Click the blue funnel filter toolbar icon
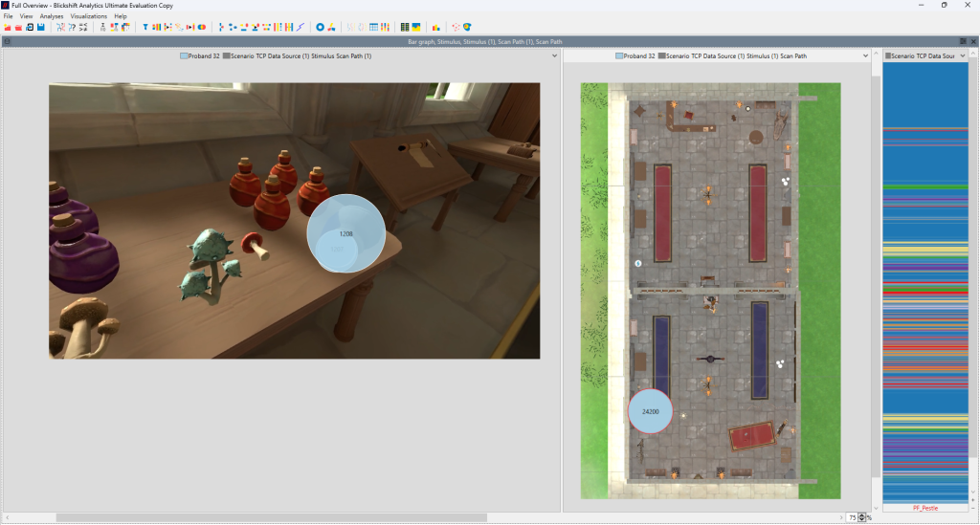Image resolution: width=980 pixels, height=525 pixels. pos(145,27)
